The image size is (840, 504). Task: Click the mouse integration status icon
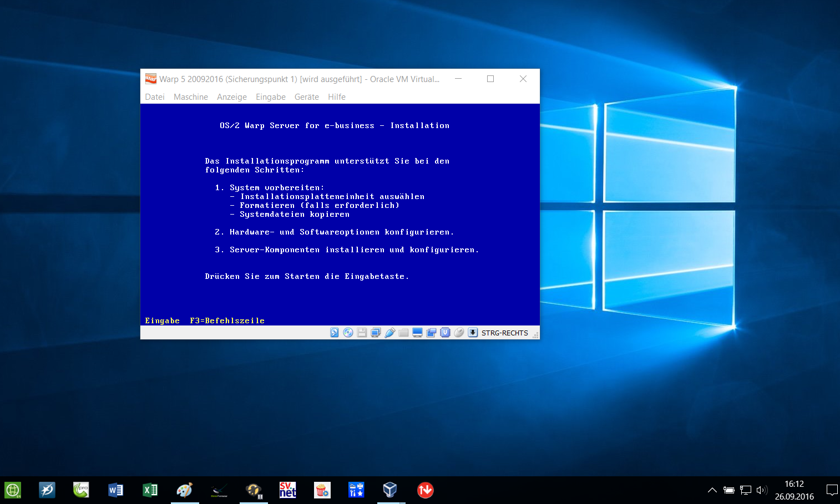coord(459,333)
